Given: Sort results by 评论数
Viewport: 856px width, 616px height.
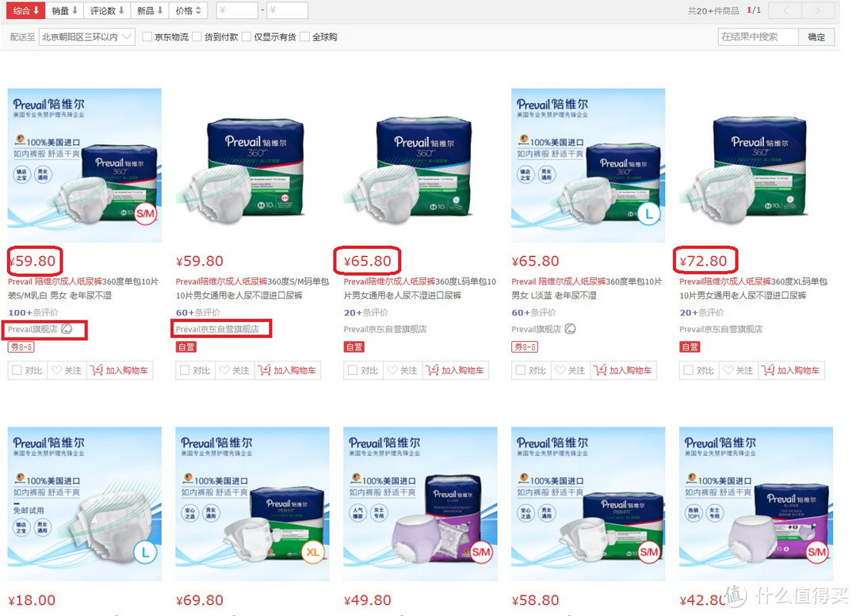Looking at the screenshot, I should point(107,10).
